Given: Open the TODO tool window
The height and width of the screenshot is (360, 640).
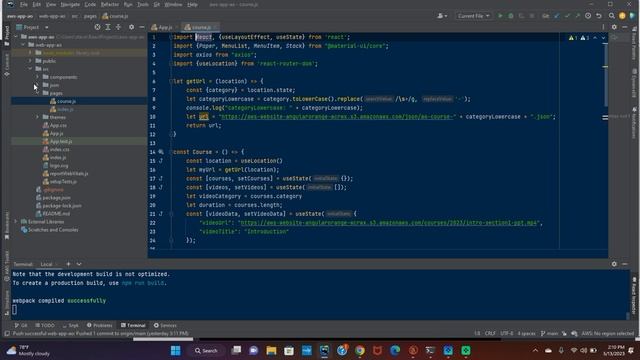Looking at the screenshot, I should pos(45,325).
